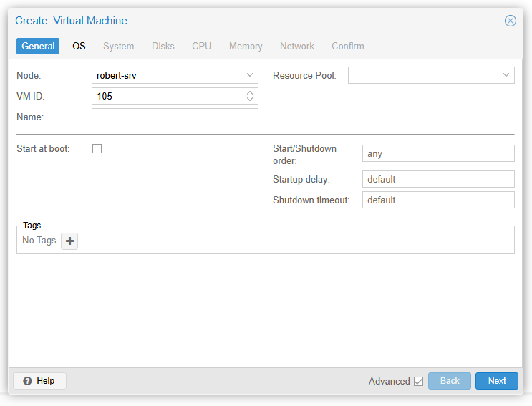Add a new tag with plus icon
The height and width of the screenshot is (406, 532).
coord(69,241)
